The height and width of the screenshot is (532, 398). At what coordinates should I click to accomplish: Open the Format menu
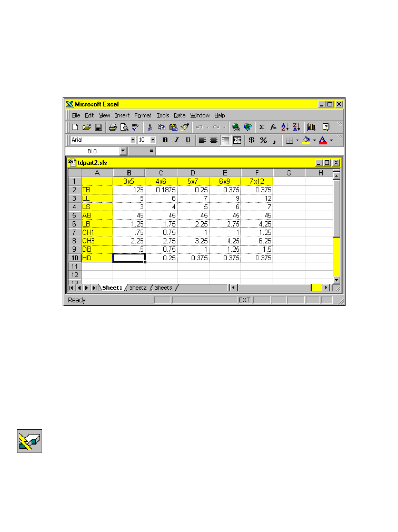pos(143,115)
